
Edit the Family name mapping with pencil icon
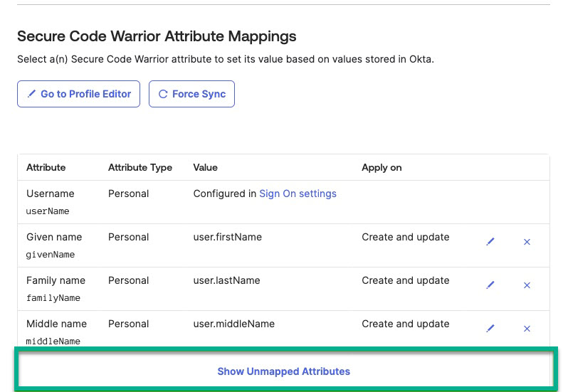pyautogui.click(x=490, y=285)
